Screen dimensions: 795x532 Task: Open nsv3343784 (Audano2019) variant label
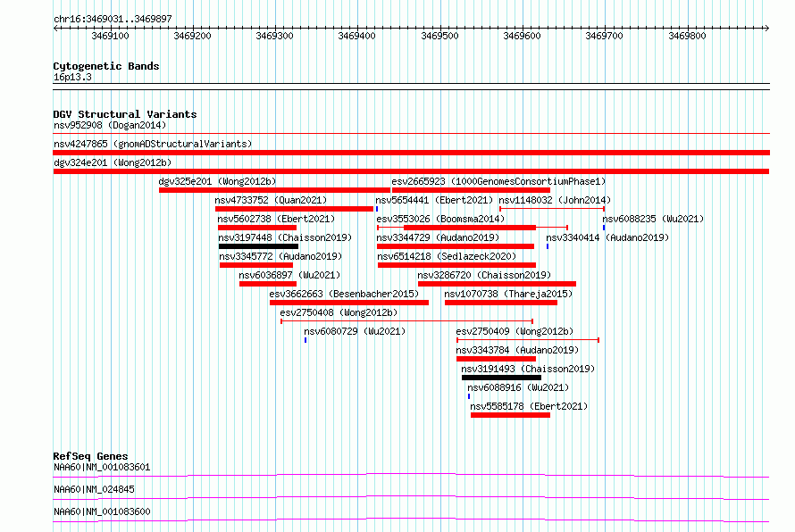coord(517,350)
